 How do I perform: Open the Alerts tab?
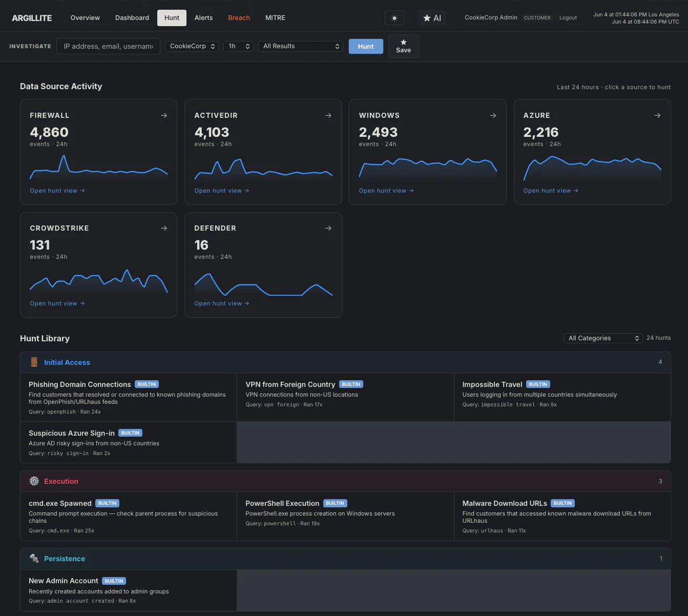point(203,18)
